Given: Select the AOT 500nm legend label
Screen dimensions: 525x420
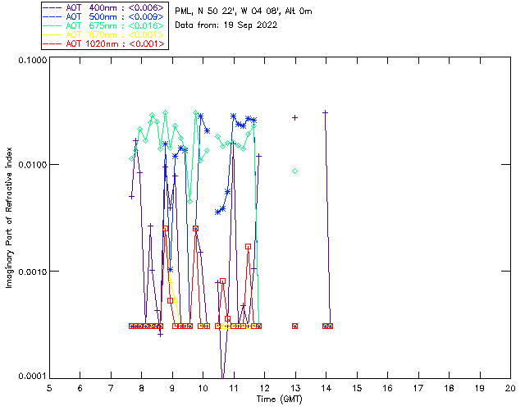Looking at the screenshot, I should [x=104, y=16].
